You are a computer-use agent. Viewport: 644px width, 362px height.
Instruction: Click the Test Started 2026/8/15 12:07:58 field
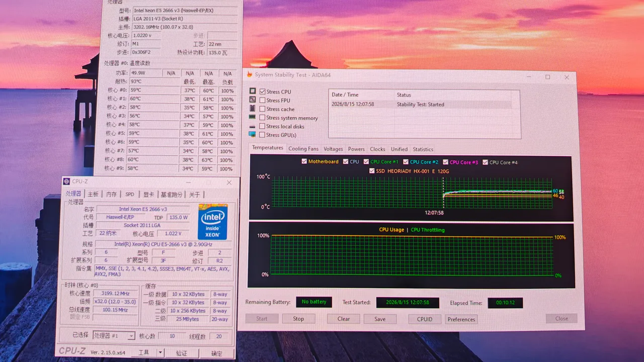[x=408, y=302]
